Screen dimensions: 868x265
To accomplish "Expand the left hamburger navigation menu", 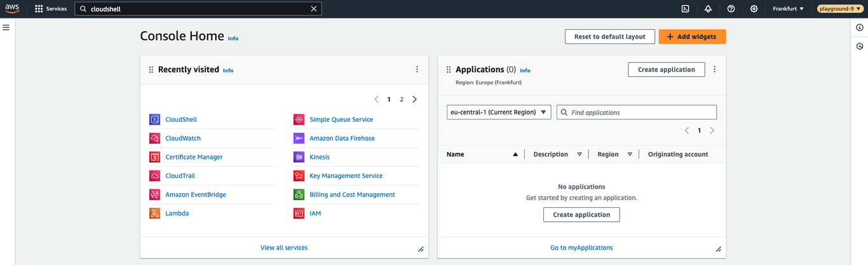I will (x=6, y=27).
